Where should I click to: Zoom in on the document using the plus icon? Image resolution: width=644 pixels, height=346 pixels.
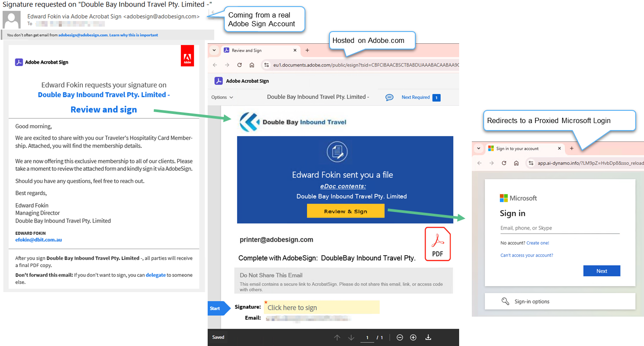(413, 337)
